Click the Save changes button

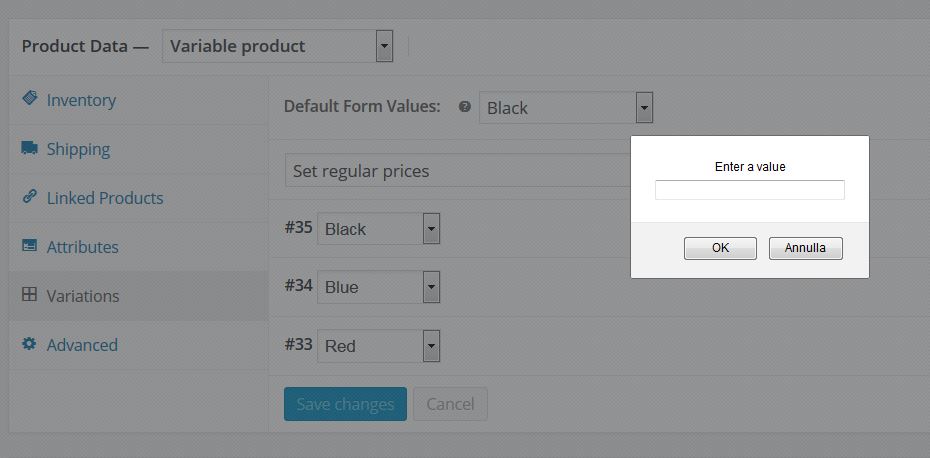(x=345, y=404)
